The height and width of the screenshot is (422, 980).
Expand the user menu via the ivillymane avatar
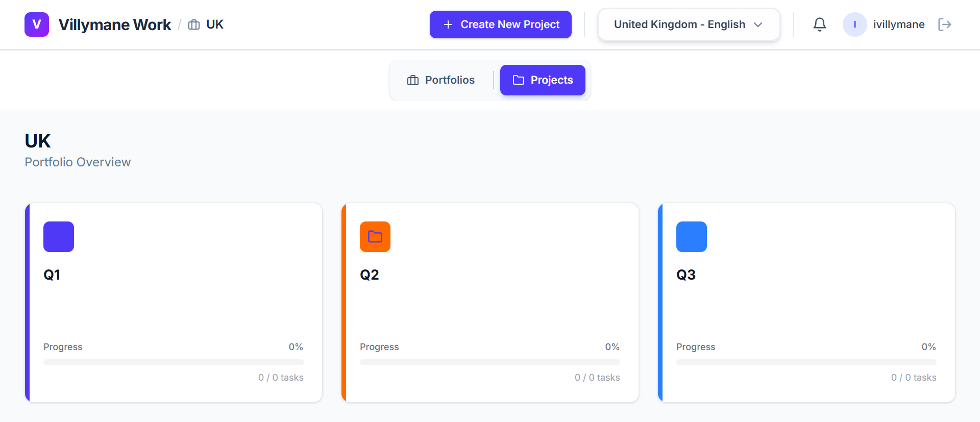click(854, 24)
